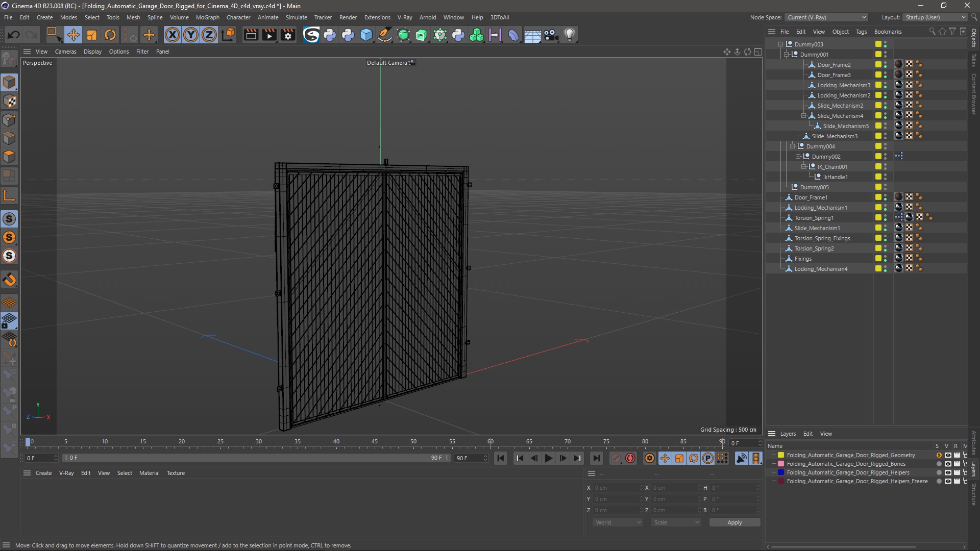Image resolution: width=980 pixels, height=551 pixels.
Task: Select the Scale tool in top toolbar
Action: click(x=92, y=35)
